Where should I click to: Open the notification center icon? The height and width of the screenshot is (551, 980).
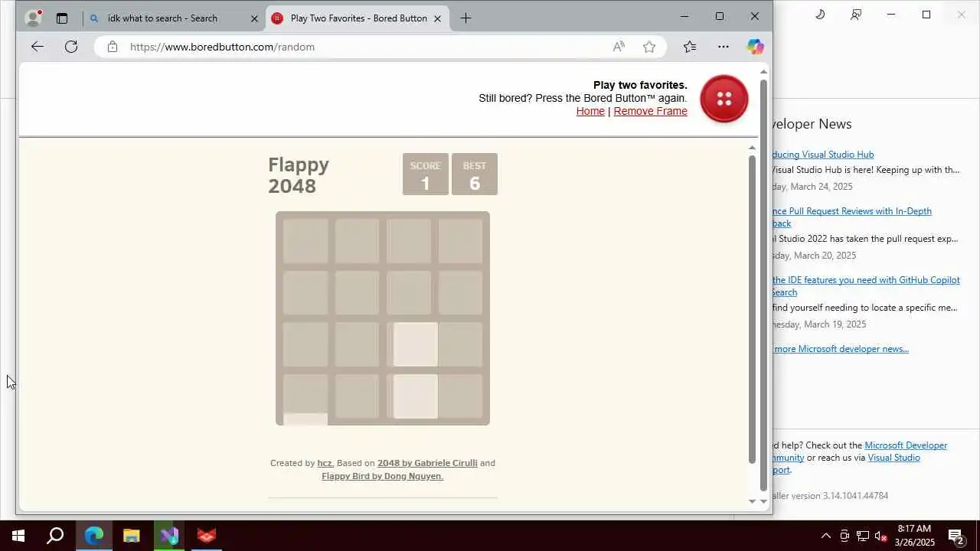pyautogui.click(x=956, y=536)
